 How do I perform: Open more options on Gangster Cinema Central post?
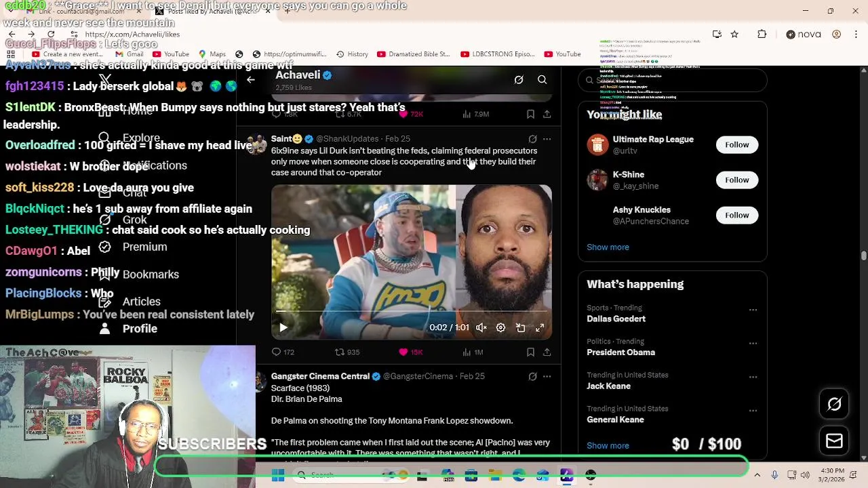point(547,377)
